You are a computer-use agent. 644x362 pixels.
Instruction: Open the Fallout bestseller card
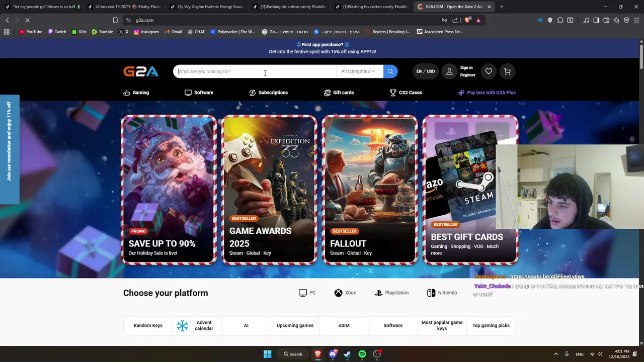pos(370,190)
